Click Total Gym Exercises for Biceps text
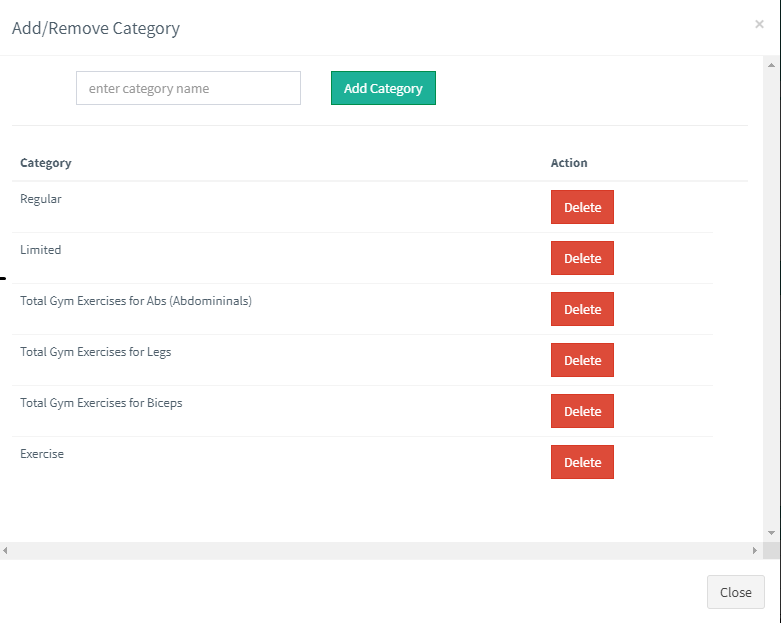This screenshot has width=781, height=623. (101, 403)
